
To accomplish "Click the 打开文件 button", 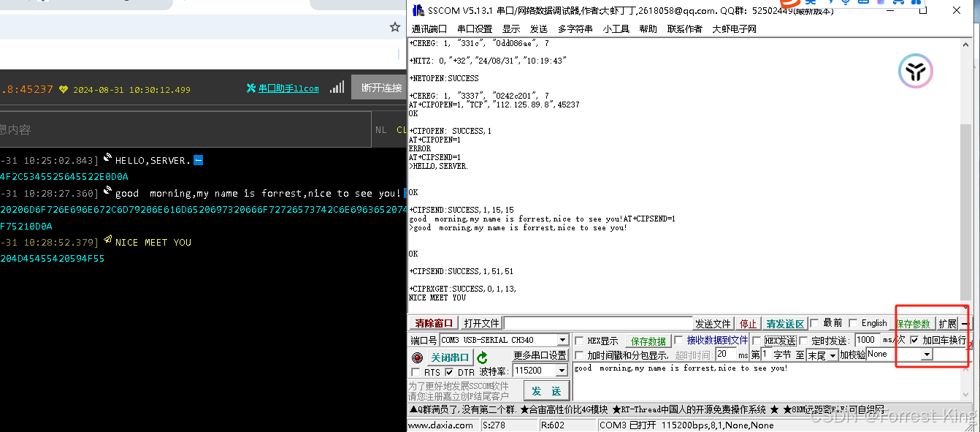I will [x=481, y=323].
